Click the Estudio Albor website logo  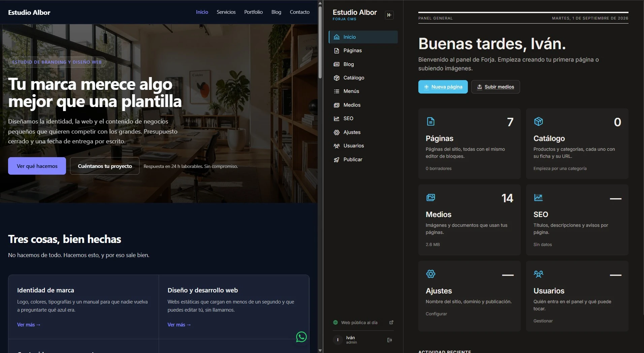coord(29,12)
